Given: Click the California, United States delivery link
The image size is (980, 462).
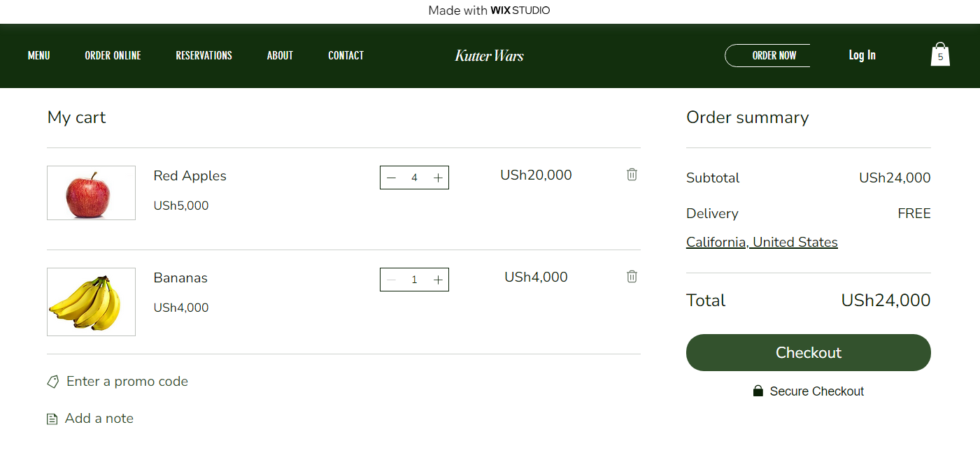Looking at the screenshot, I should point(762,242).
